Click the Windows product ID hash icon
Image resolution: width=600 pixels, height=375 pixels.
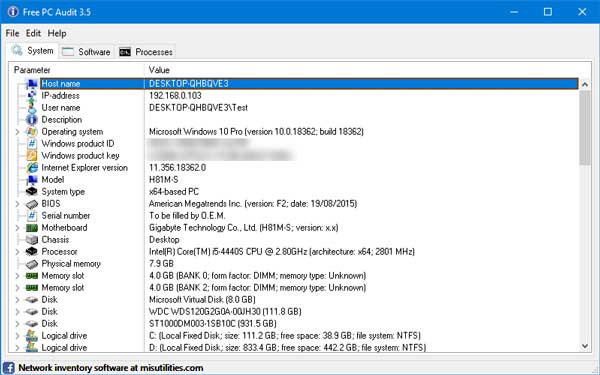[32, 143]
